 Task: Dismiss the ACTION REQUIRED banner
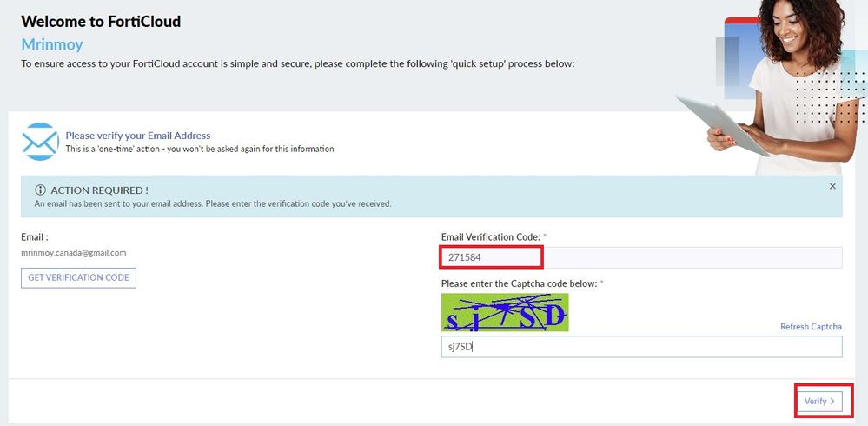pyautogui.click(x=832, y=187)
